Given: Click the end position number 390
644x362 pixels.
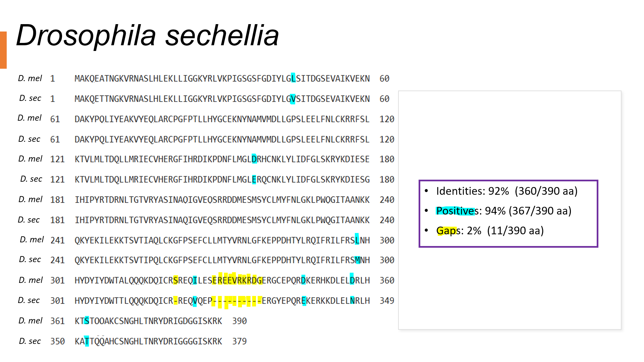Looking at the screenshot, I should (239, 321).
